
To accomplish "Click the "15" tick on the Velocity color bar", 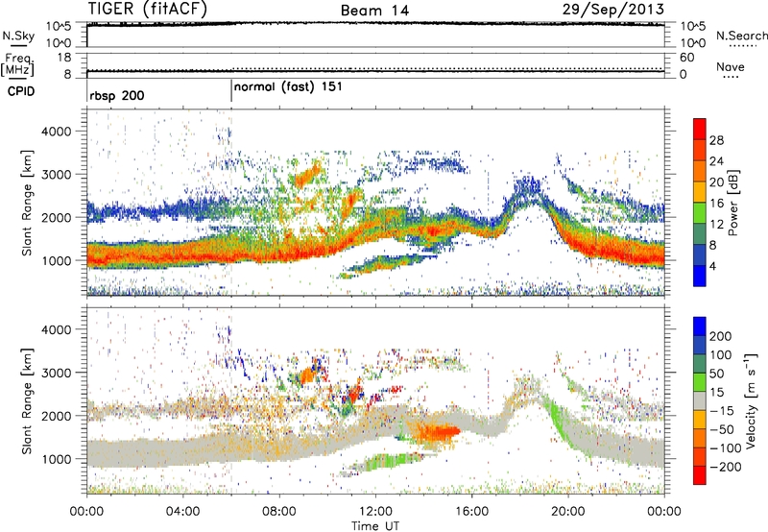I will [716, 392].
